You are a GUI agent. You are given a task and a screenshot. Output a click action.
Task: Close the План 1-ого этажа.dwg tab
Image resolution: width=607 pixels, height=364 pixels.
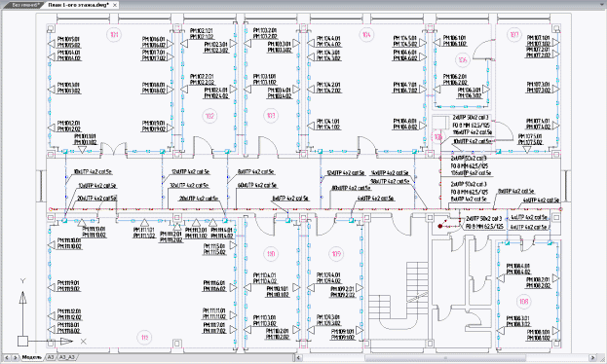point(115,5)
